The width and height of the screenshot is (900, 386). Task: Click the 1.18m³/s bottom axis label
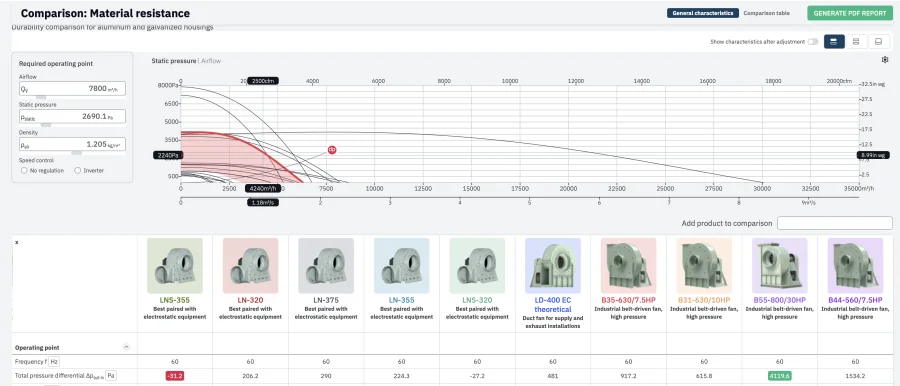[263, 202]
